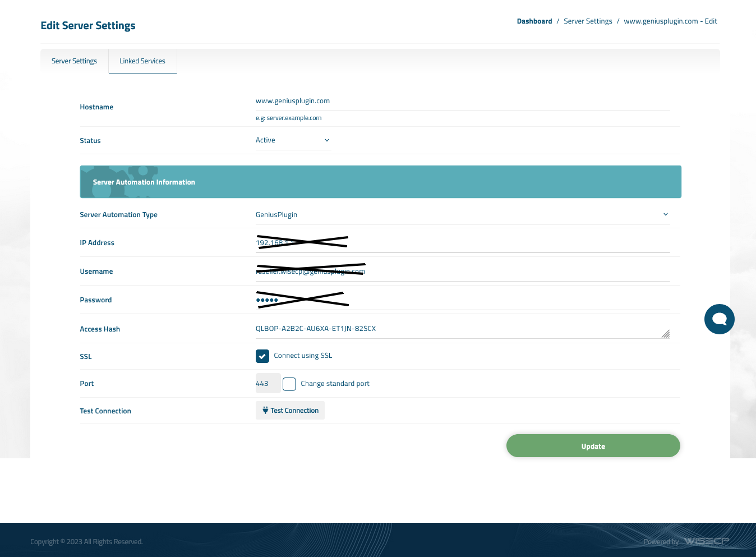Open Server Automation Type dropdown
Image resolution: width=756 pixels, height=557 pixels.
coord(463,215)
